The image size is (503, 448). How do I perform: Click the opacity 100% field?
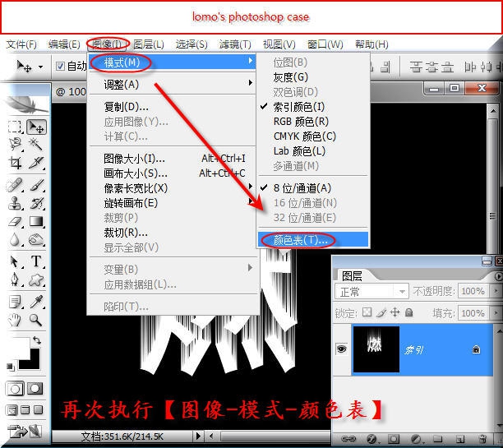(x=473, y=291)
